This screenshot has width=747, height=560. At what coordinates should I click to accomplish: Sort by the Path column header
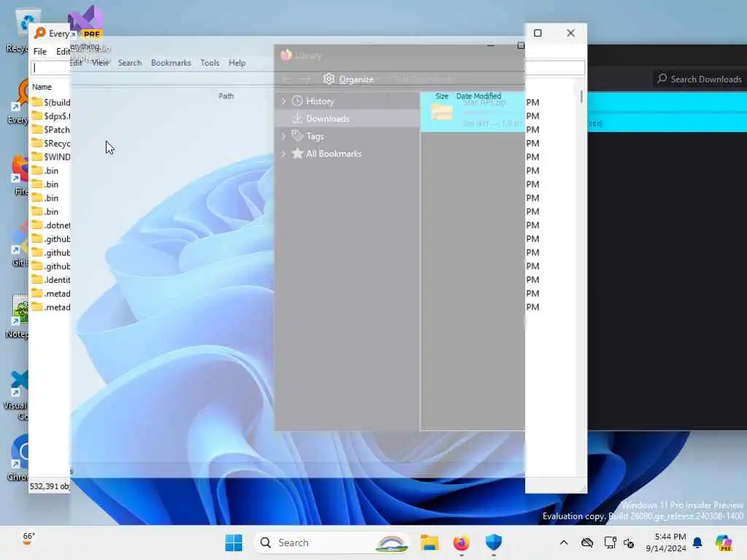[226, 96]
